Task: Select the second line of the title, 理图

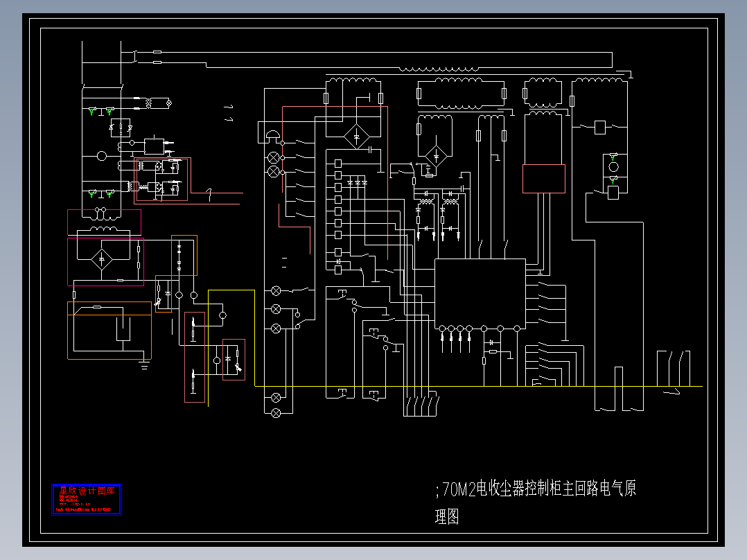Action: pos(447,516)
